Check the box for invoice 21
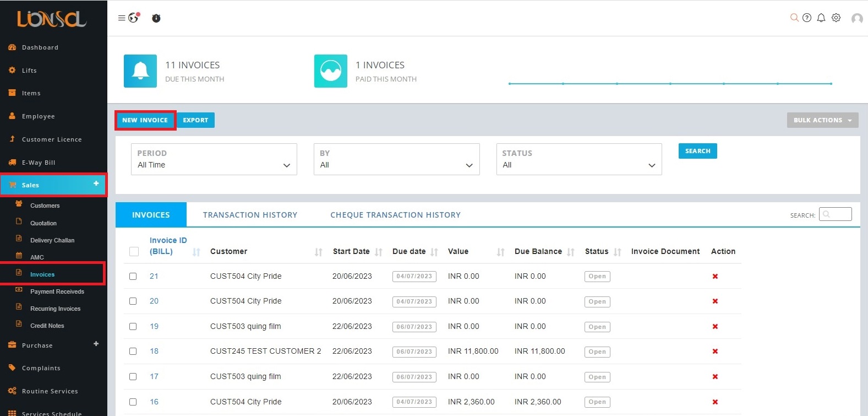 coord(133,276)
